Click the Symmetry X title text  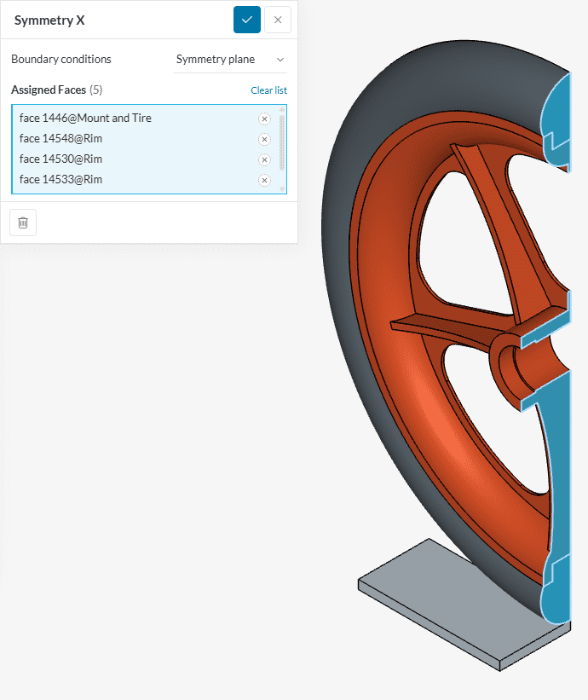[x=49, y=20]
